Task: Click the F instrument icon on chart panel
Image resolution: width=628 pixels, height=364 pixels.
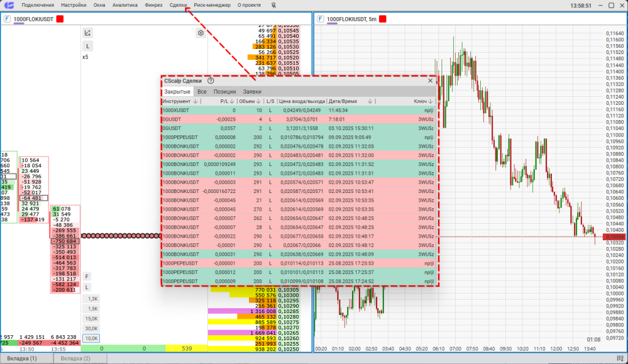Action: (x=320, y=19)
